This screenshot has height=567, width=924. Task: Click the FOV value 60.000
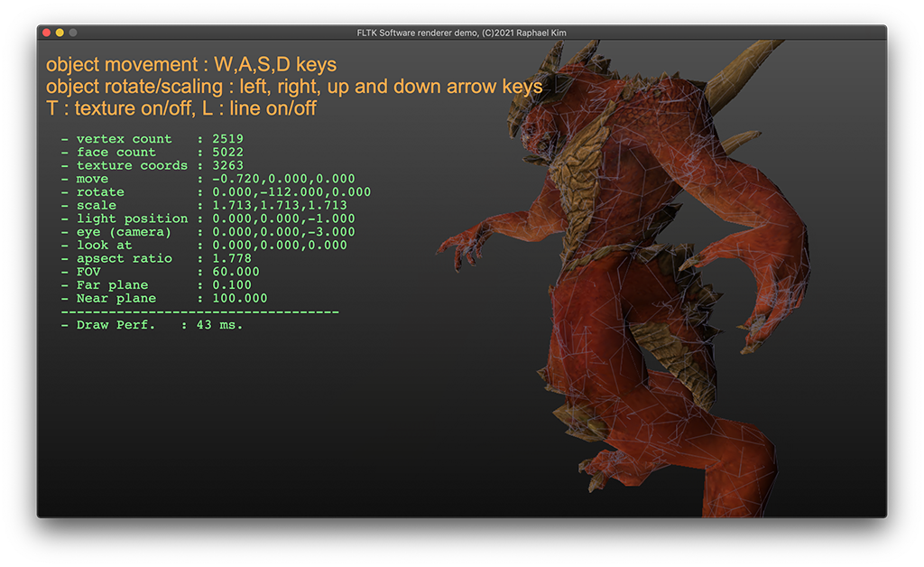point(236,272)
